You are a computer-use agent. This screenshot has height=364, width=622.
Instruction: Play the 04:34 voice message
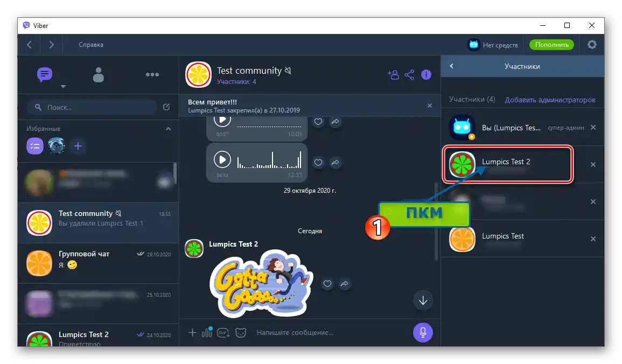(x=222, y=159)
